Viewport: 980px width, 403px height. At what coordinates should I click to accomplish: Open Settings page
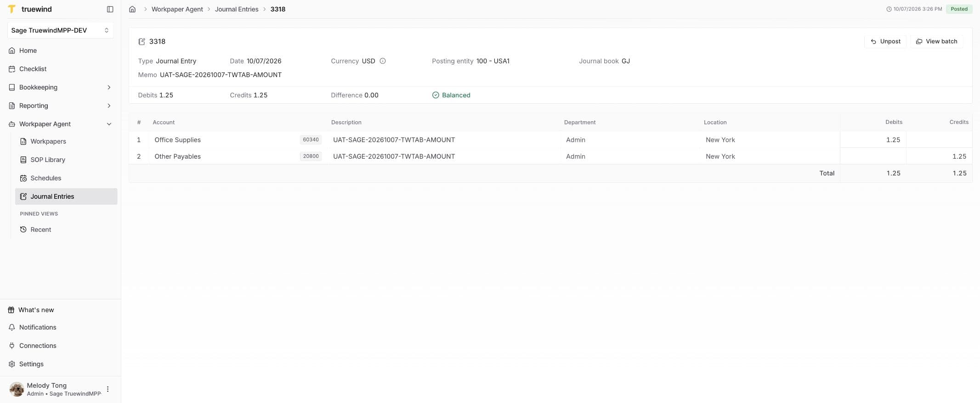[31, 364]
